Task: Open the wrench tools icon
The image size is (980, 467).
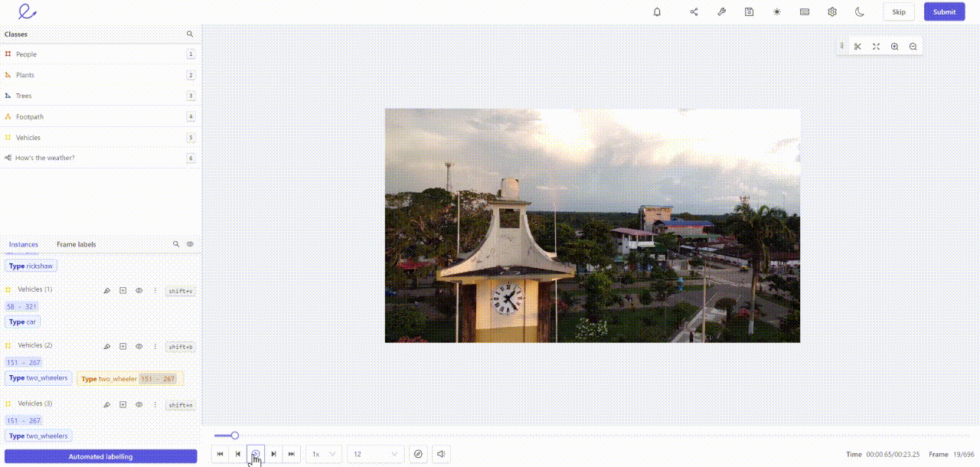Action: (x=721, y=11)
